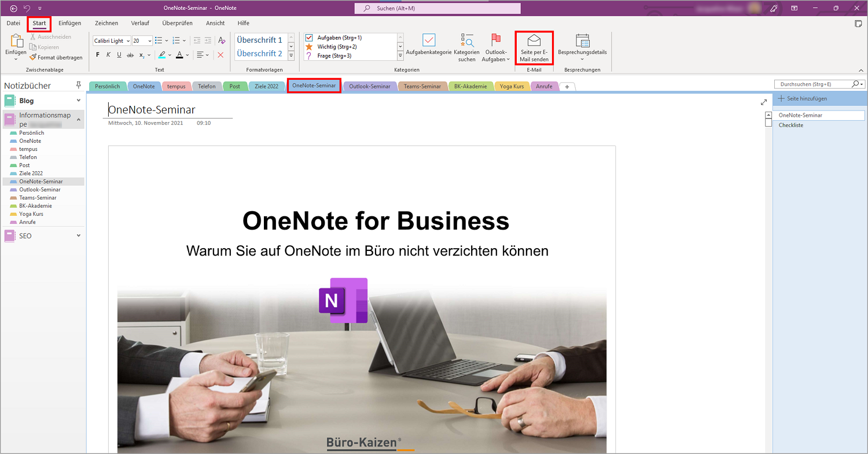
Task: Click the Aufgabenkategorie checkbox icon
Action: (429, 40)
